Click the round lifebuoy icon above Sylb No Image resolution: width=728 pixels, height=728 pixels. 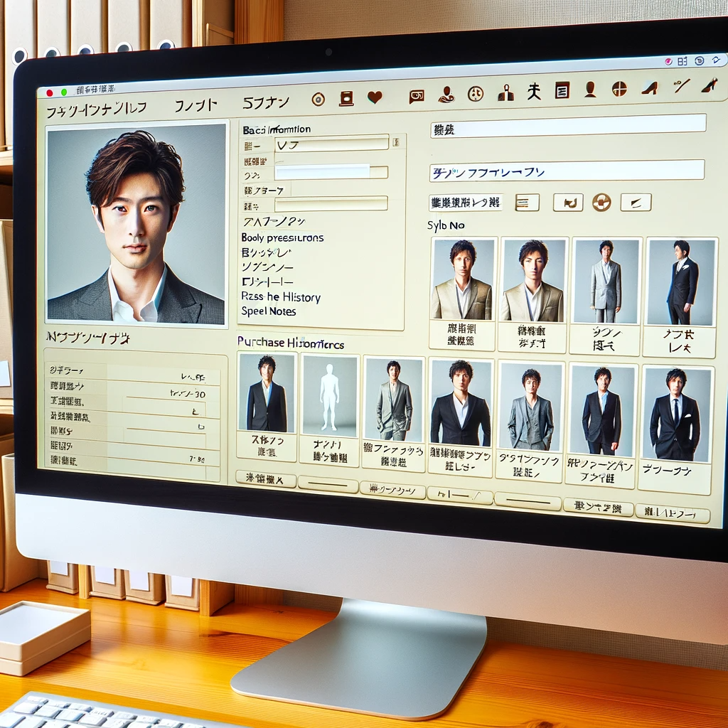[601, 203]
